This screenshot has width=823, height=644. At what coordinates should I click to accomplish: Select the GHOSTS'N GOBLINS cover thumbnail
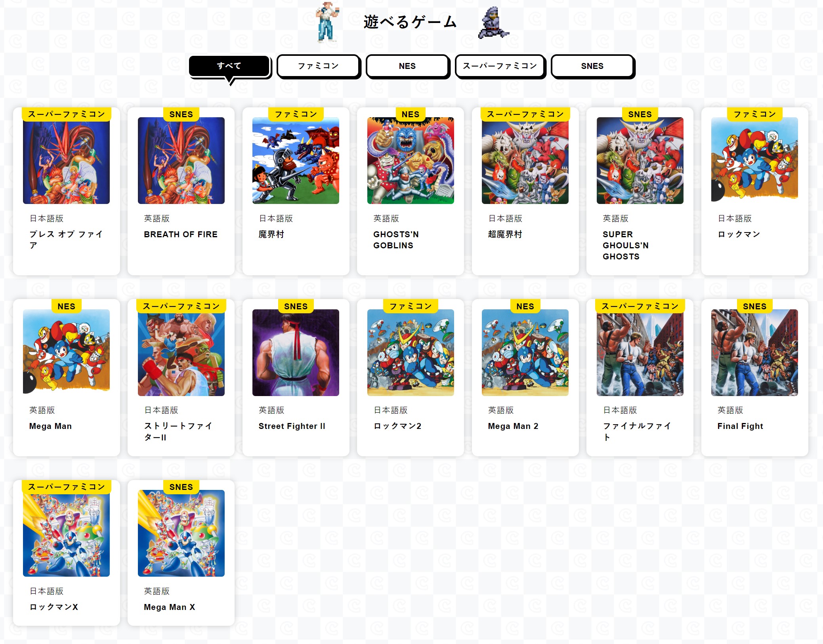tap(411, 160)
